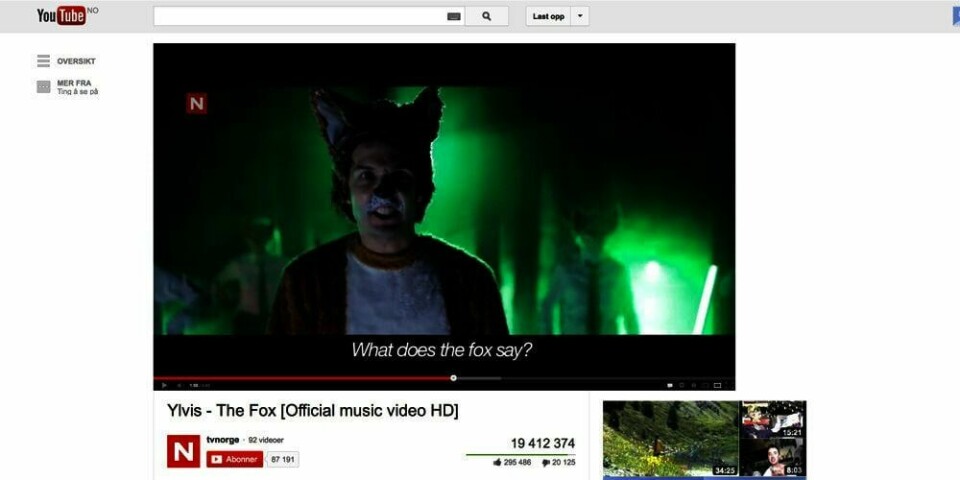Open the 92 videoer link
960x480 pixels.
point(266,440)
